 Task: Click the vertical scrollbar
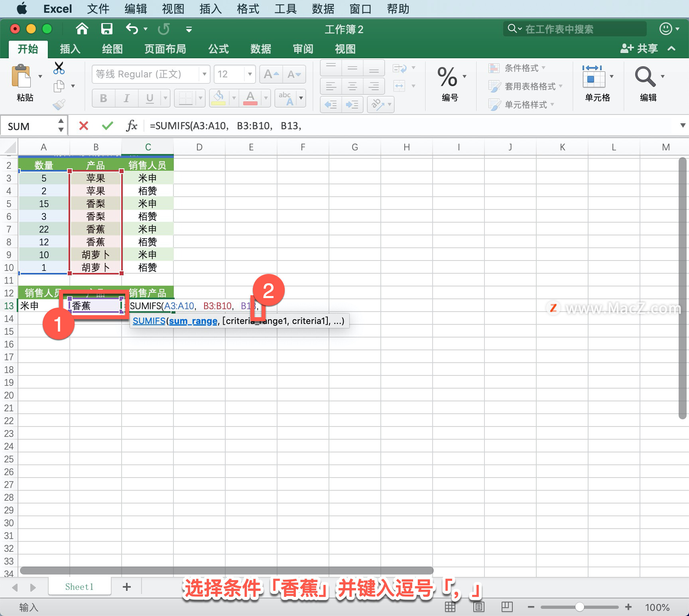point(683,288)
